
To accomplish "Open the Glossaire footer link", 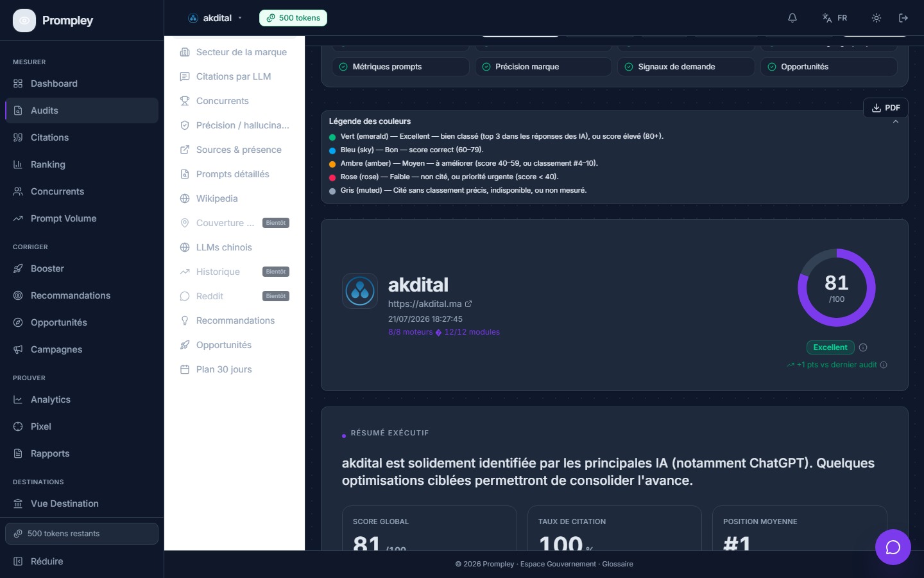I will [617, 564].
